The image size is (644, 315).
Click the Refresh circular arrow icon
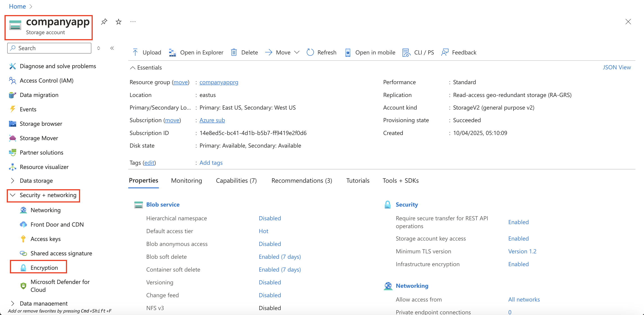pyautogui.click(x=310, y=52)
